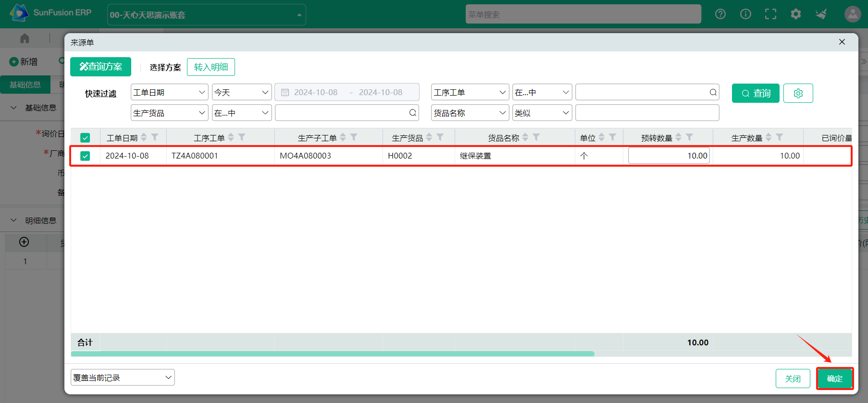Click the date range 2024-10-08 field
This screenshot has height=403, width=868.
[347, 92]
